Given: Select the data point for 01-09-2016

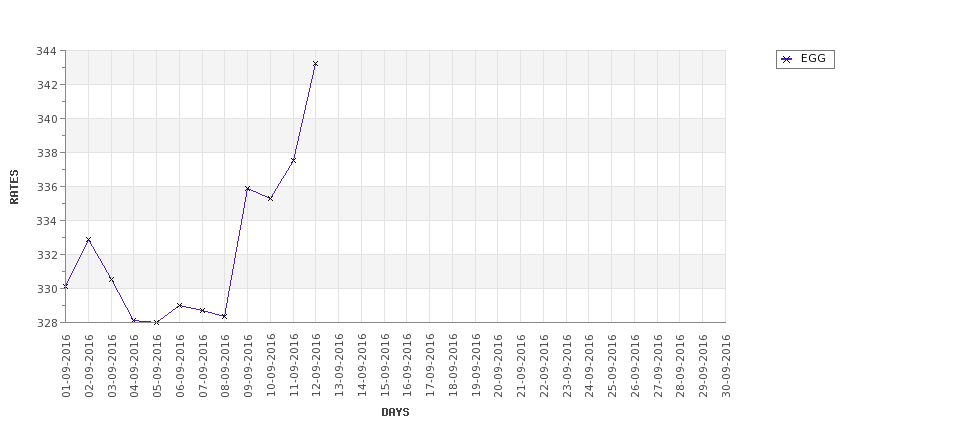Looking at the screenshot, I should pos(65,287).
